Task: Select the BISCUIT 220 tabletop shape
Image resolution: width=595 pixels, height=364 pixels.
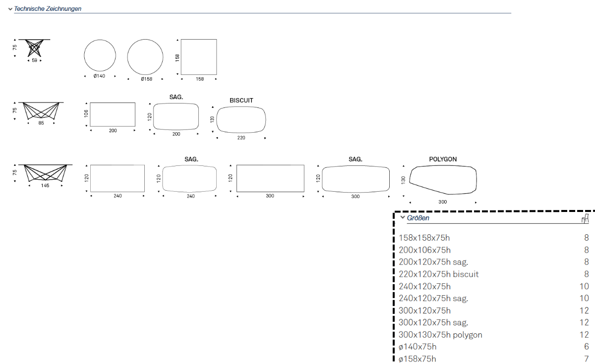Action: [x=241, y=119]
